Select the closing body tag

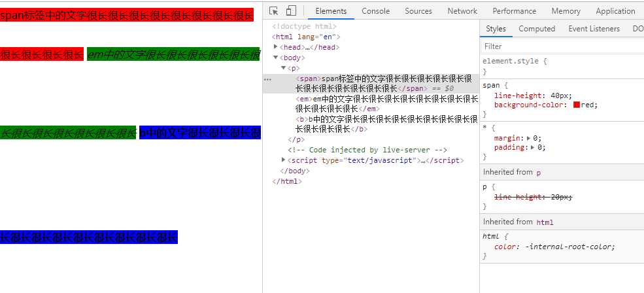pos(294,171)
